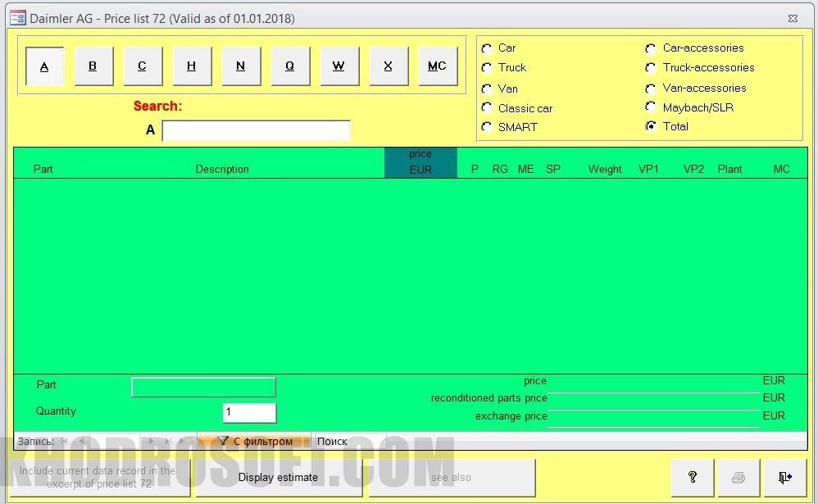Choose the H prefix button
Viewport: 818px width, 504px height.
point(192,66)
